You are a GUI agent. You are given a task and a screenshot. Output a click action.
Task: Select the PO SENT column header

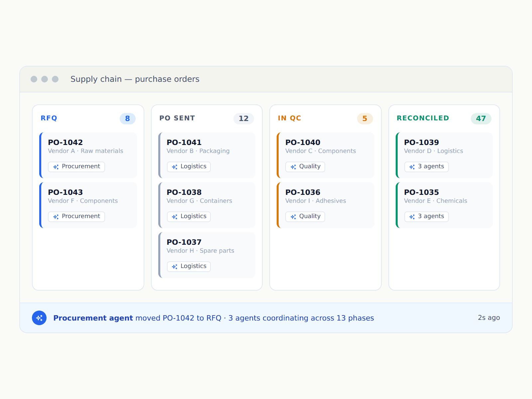point(177,118)
